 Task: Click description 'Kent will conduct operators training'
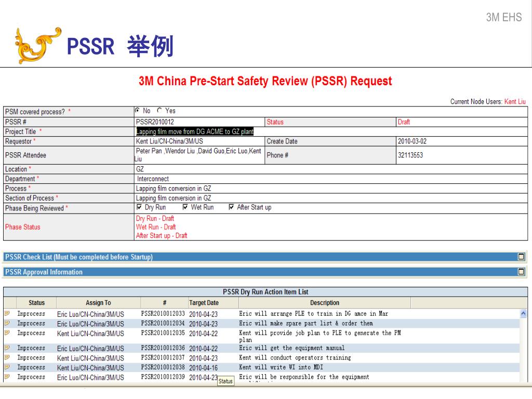click(295, 357)
